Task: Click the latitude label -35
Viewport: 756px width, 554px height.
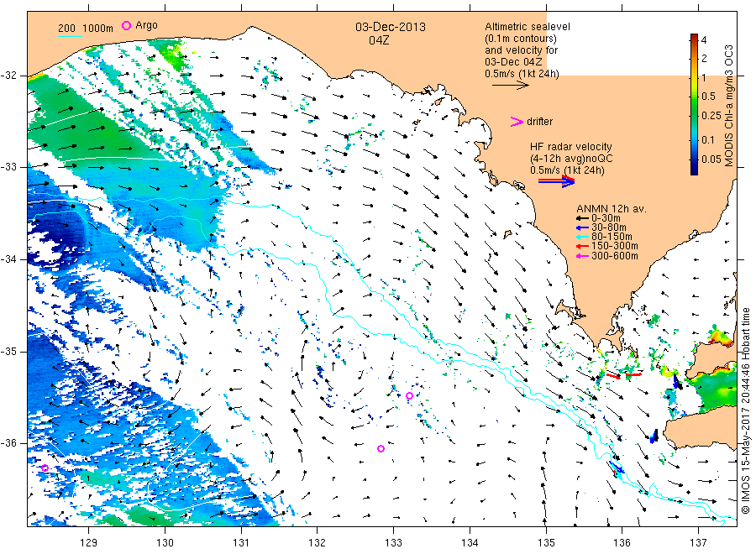Action: (9, 352)
